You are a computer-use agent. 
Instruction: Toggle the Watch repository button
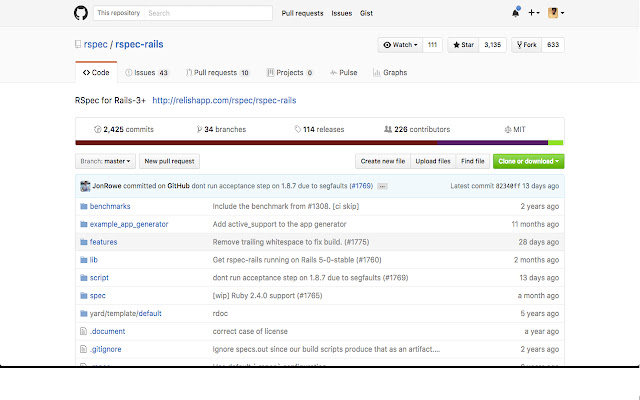(400, 45)
